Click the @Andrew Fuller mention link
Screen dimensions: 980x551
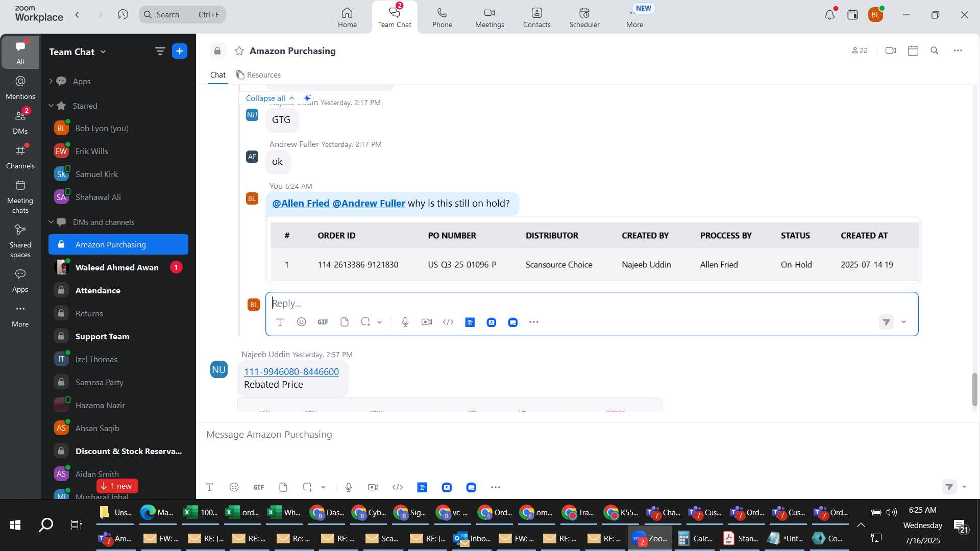[x=369, y=203]
